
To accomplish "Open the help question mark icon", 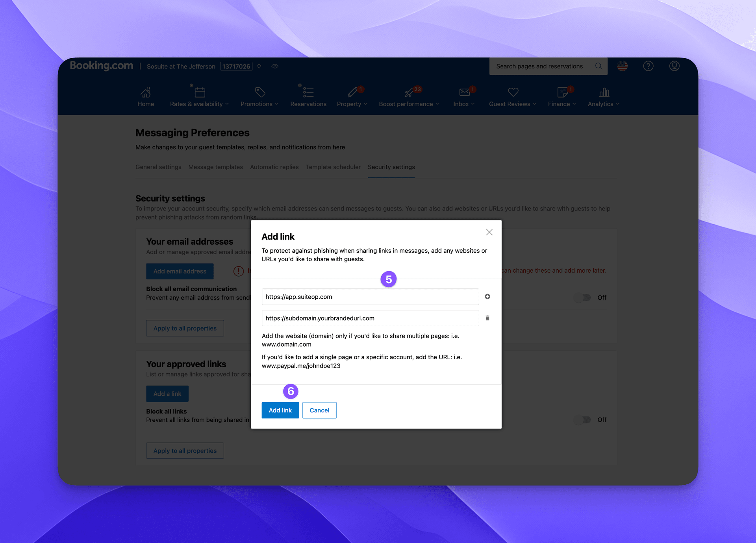I will tap(649, 66).
